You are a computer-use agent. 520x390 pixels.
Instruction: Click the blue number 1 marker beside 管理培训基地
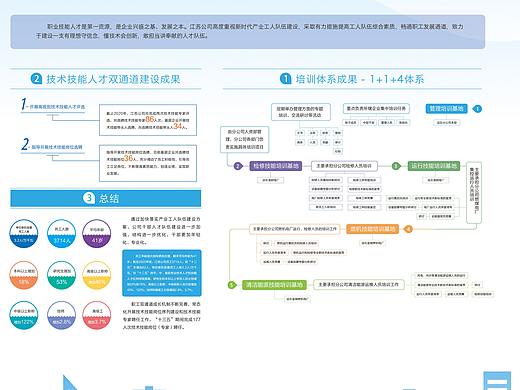tap(477, 109)
